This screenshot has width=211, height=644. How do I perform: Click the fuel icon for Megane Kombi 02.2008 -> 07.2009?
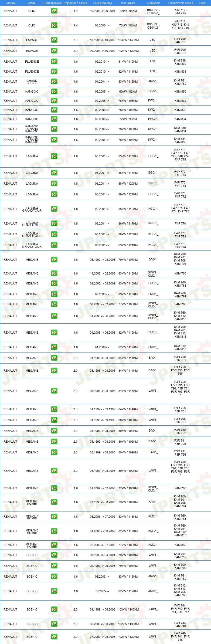pos(54,545)
